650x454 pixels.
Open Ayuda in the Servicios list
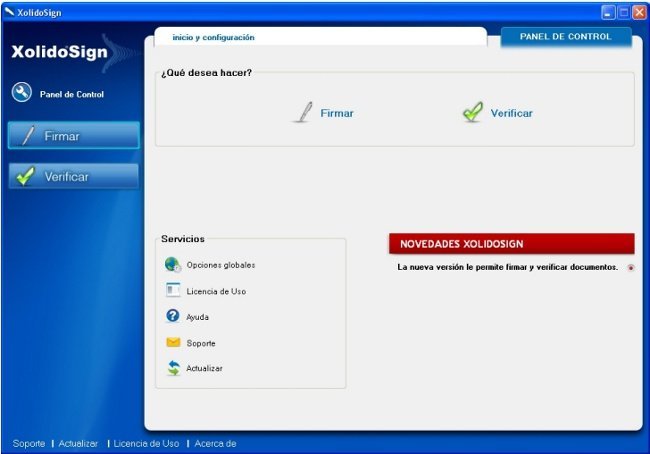[197, 317]
